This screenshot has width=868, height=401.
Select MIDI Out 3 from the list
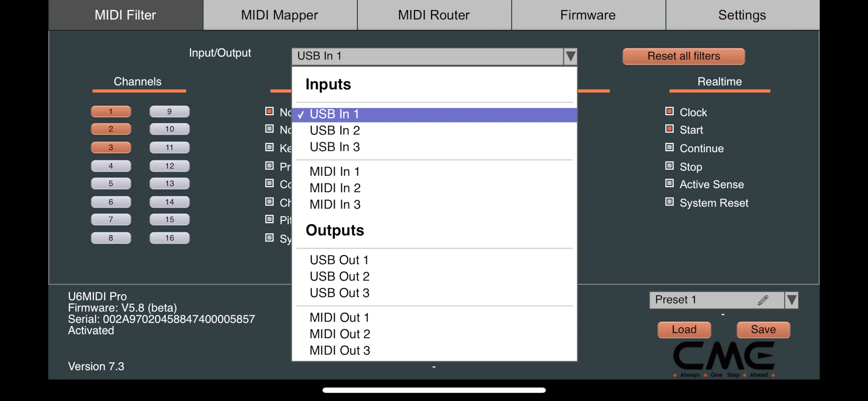[339, 350]
